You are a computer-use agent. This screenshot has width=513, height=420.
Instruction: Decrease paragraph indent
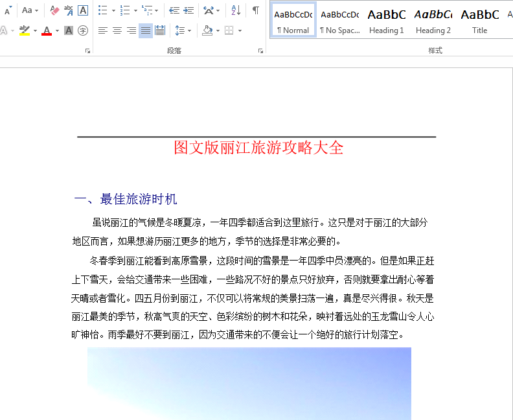[174, 10]
